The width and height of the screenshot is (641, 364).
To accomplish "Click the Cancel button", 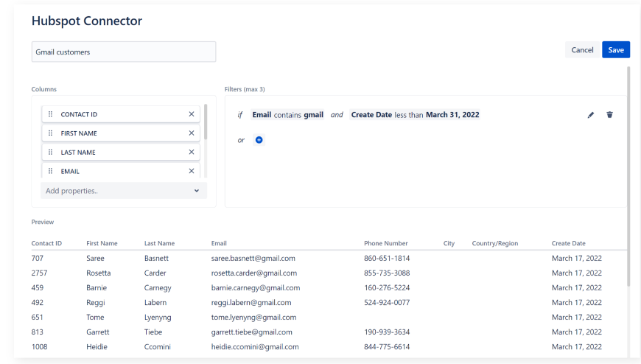I will pos(582,50).
